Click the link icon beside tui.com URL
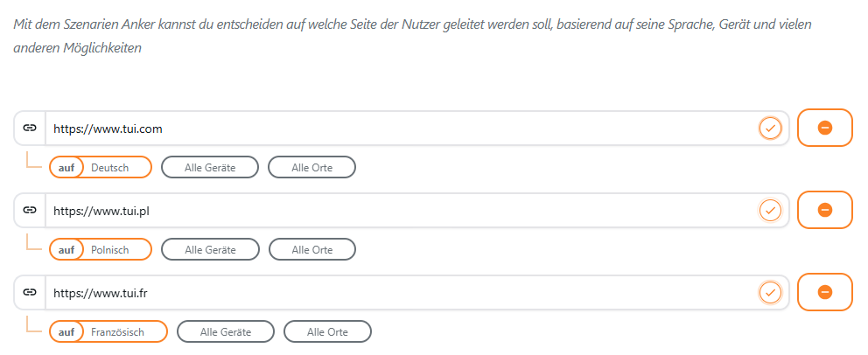Screen dimensions: 868x355 [30, 128]
